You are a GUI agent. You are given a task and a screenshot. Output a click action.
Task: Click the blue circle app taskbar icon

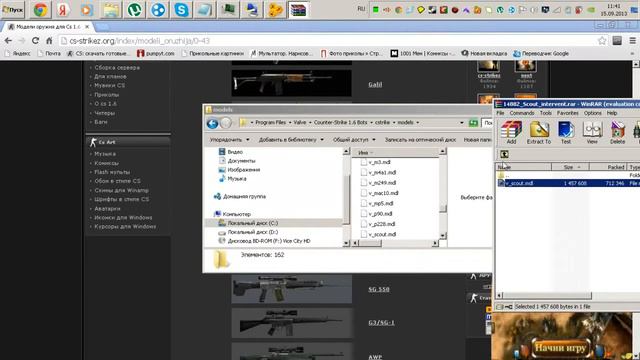tap(158, 9)
